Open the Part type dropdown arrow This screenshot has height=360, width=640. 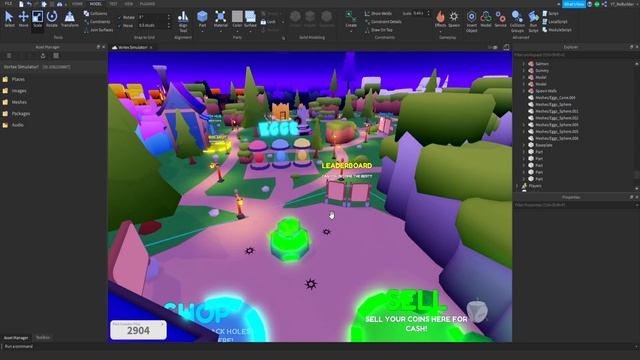(202, 30)
